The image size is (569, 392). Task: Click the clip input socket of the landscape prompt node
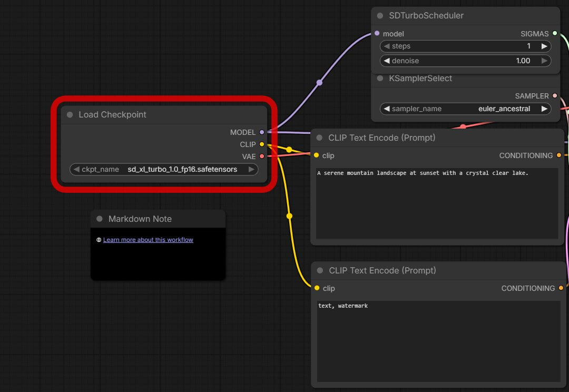pos(317,155)
